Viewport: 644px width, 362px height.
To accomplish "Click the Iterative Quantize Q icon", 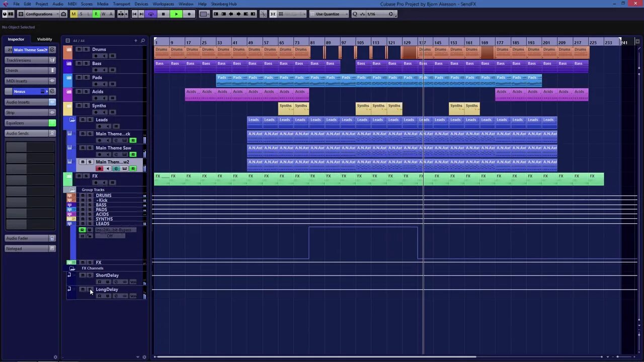I will 355,14.
